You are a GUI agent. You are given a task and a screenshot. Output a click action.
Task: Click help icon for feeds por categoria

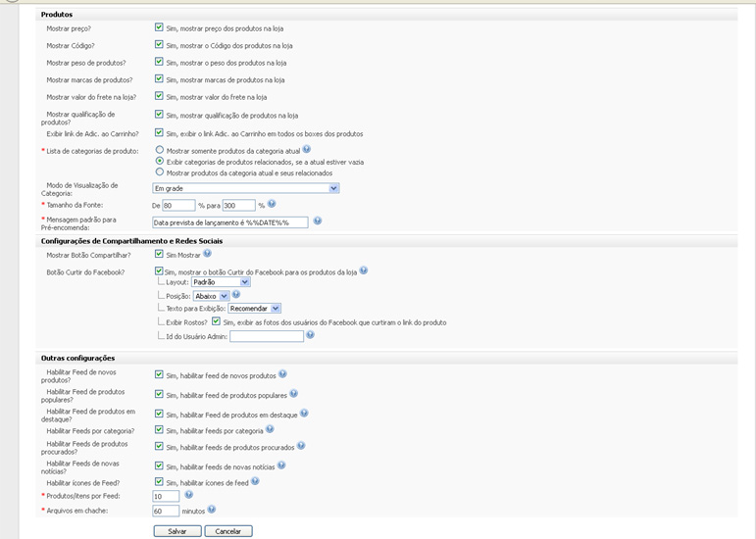(x=270, y=428)
